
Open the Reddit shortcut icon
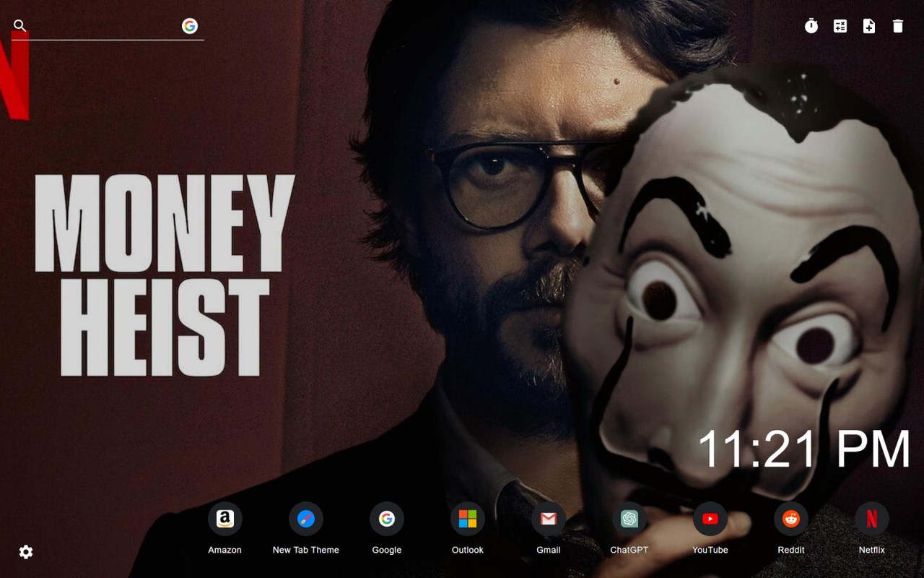pos(791,519)
